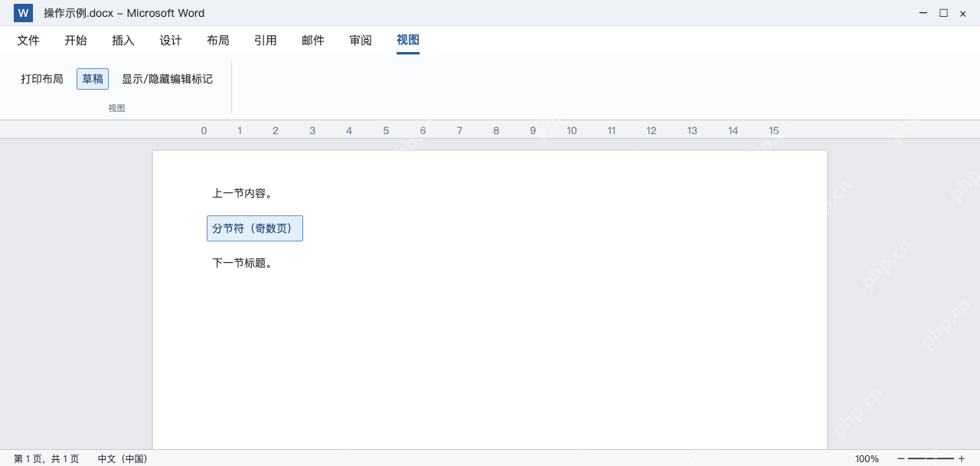Screen dimensions: 980x466
Task: Select the 分节符(奇数页) section break marker
Action: click(x=255, y=228)
